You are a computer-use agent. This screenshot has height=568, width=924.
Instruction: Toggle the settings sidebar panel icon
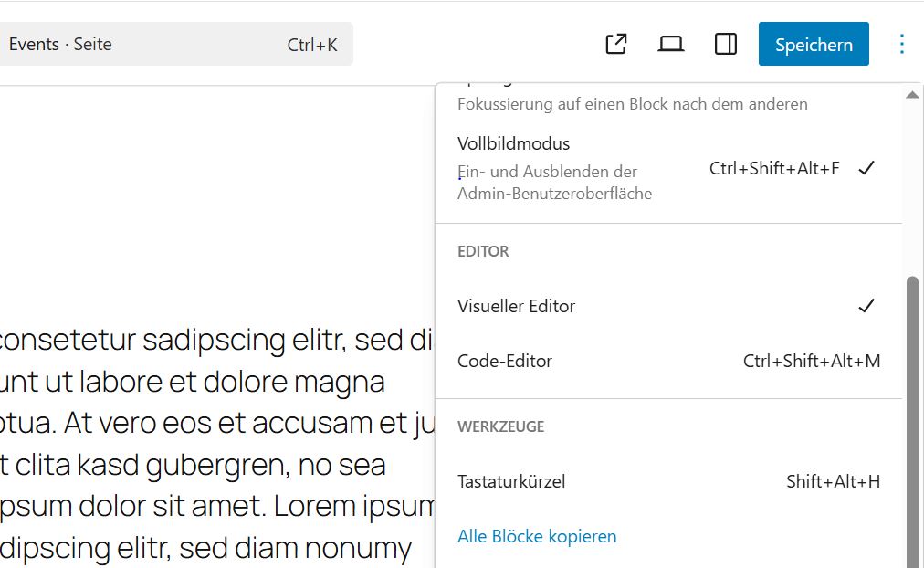point(726,44)
